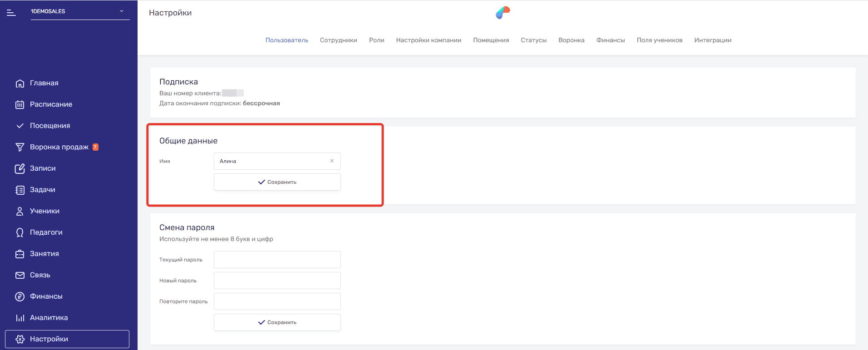Open the Главная home icon in sidebar

pos(20,84)
